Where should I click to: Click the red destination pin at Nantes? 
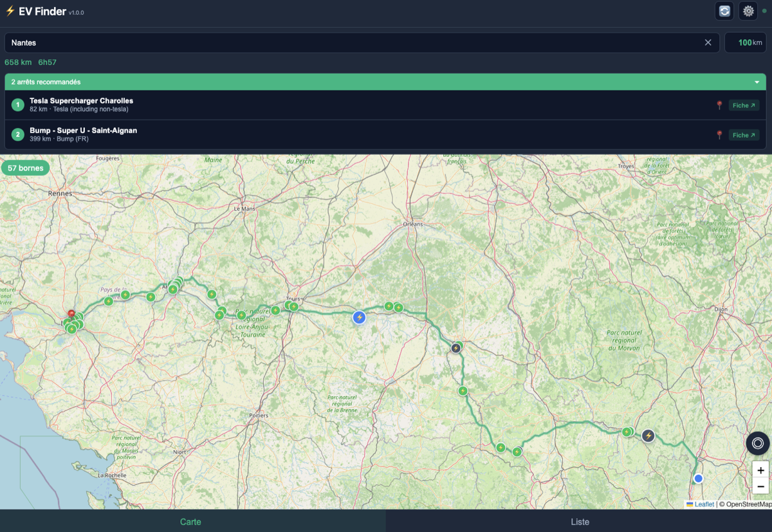click(71, 315)
